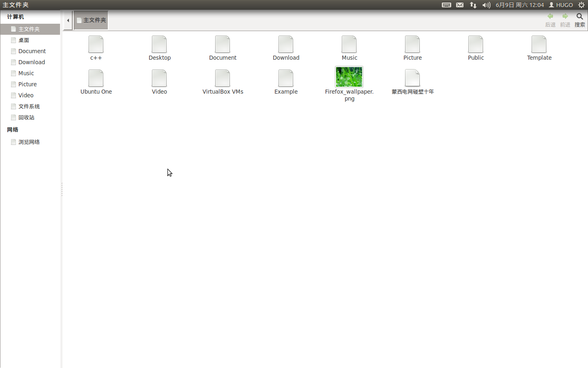Click the Ubuntu One name label
The height and width of the screenshot is (368, 588).
click(x=96, y=92)
